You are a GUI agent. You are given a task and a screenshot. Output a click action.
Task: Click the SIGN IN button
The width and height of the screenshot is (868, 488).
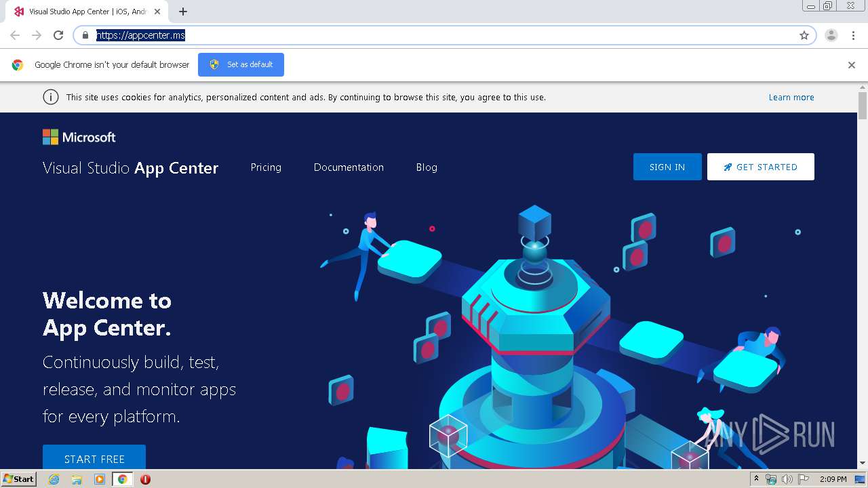(667, 167)
